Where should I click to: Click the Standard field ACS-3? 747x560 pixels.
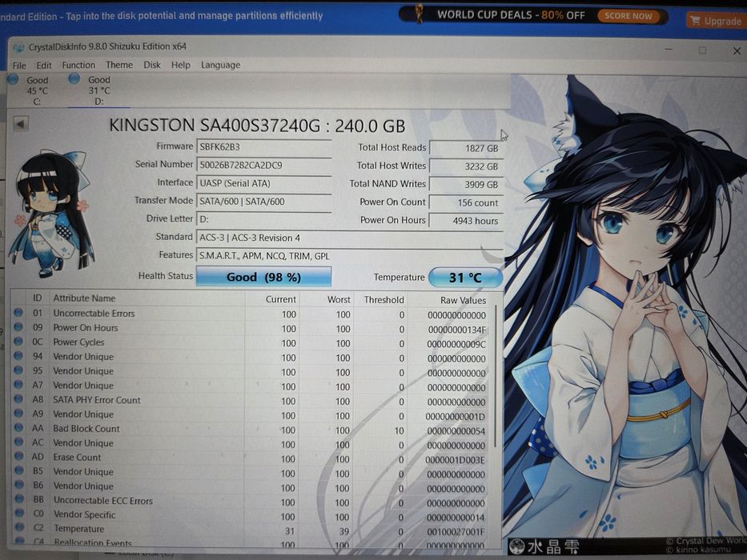click(x=350, y=238)
